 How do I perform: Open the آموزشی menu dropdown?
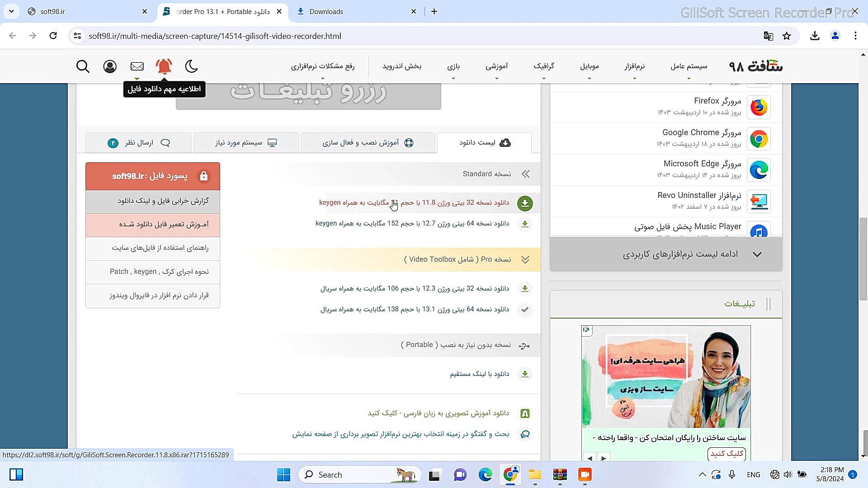[497, 66]
